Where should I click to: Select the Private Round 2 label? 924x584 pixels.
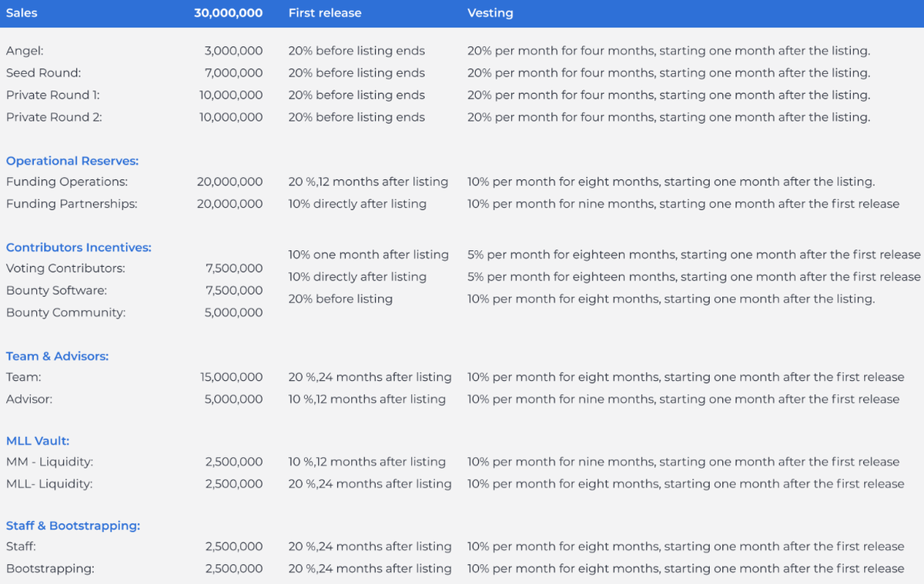[54, 118]
